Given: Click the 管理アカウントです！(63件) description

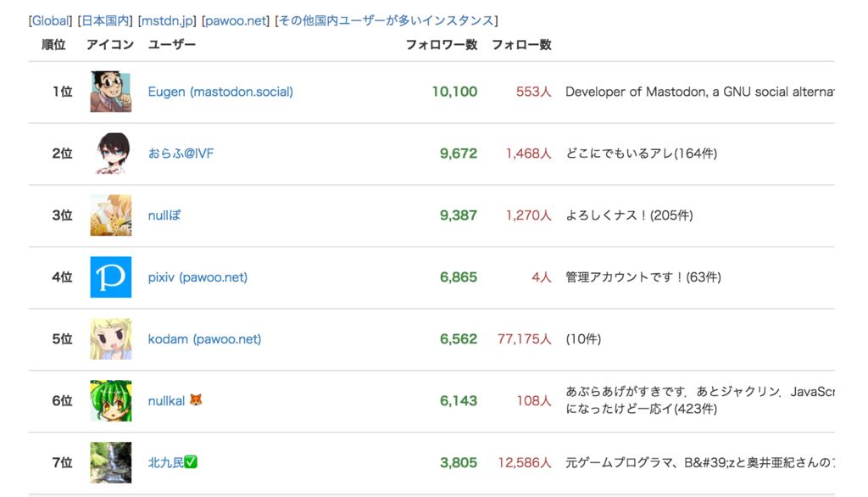Looking at the screenshot, I should (x=643, y=277).
